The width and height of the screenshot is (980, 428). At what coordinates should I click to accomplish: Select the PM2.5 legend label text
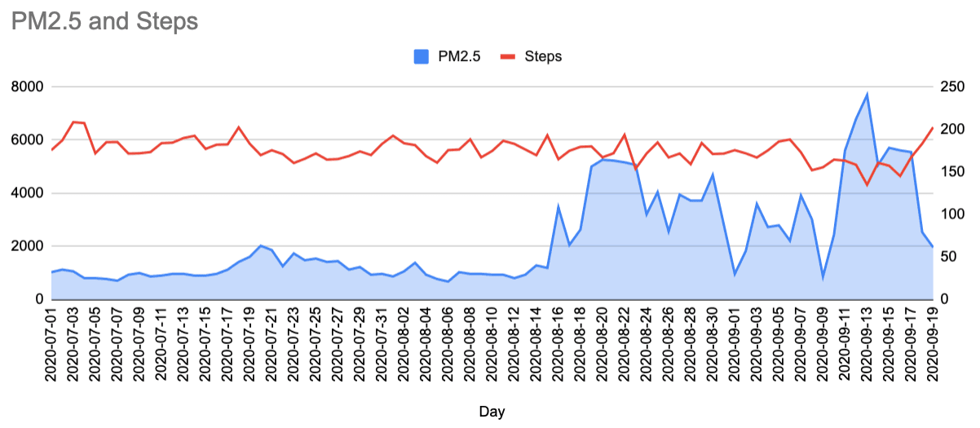coord(459,56)
